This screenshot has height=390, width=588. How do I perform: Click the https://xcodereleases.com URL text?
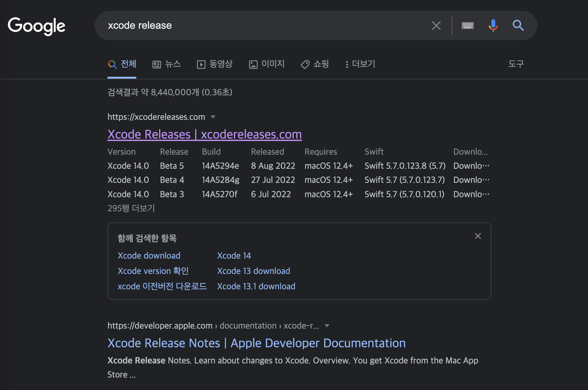pyautogui.click(x=156, y=117)
